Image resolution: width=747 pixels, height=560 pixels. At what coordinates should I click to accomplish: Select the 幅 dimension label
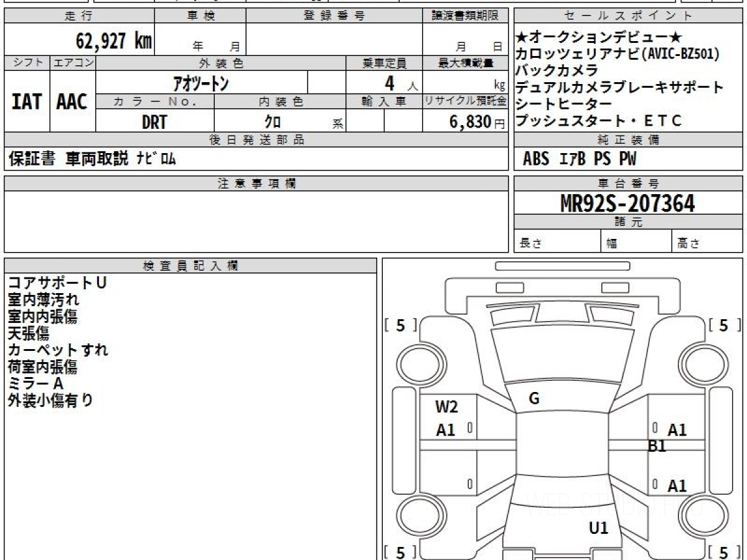click(612, 244)
